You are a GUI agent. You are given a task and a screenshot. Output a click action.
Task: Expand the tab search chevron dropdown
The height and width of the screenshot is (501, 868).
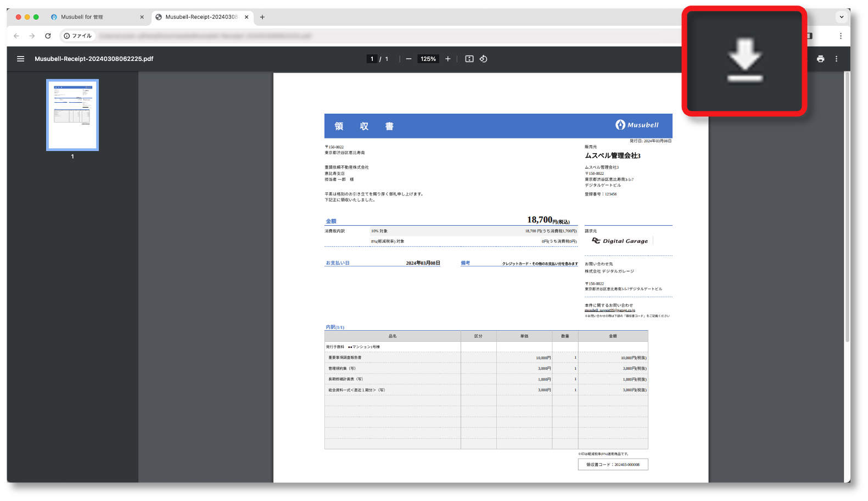tap(841, 17)
